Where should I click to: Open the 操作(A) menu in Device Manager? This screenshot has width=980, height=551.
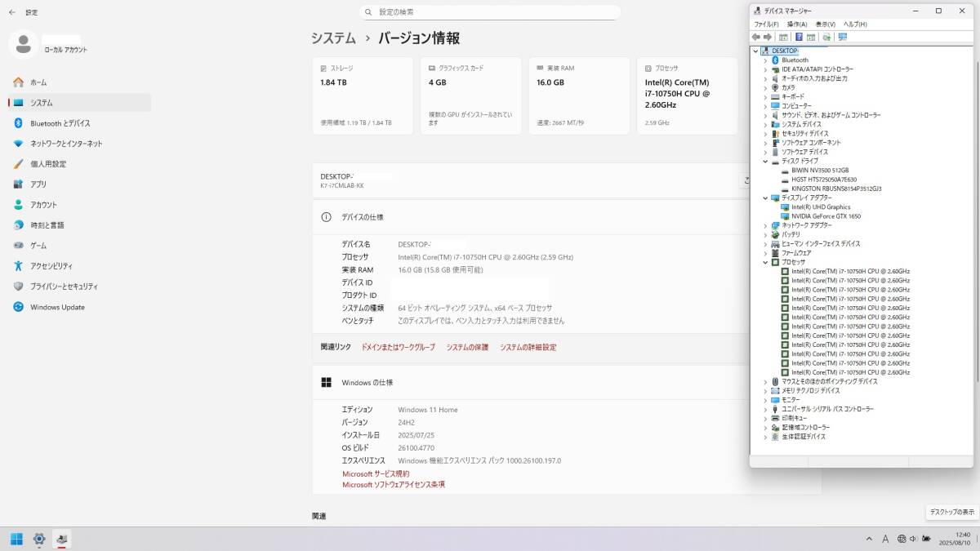797,24
